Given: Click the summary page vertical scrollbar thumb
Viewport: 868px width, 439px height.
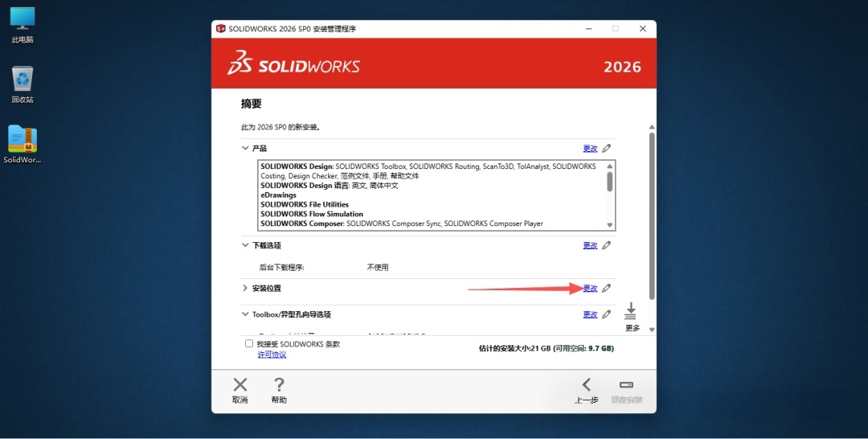Looking at the screenshot, I should 652,216.
